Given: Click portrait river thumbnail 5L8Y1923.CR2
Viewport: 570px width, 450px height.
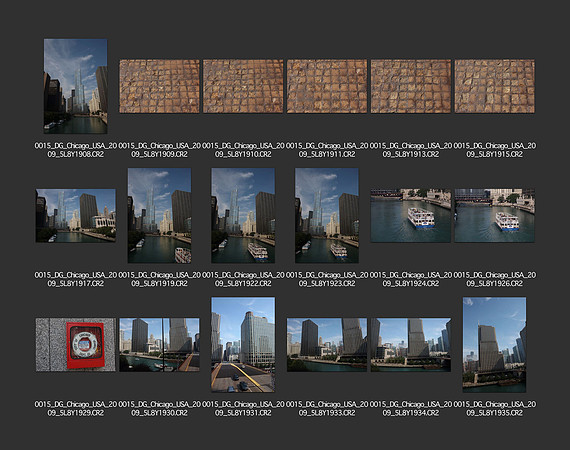Looking at the screenshot, I should pyautogui.click(x=327, y=216).
